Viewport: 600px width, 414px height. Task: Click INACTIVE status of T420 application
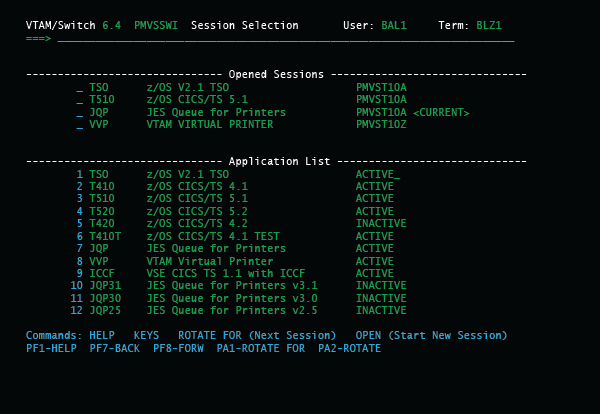pyautogui.click(x=381, y=223)
